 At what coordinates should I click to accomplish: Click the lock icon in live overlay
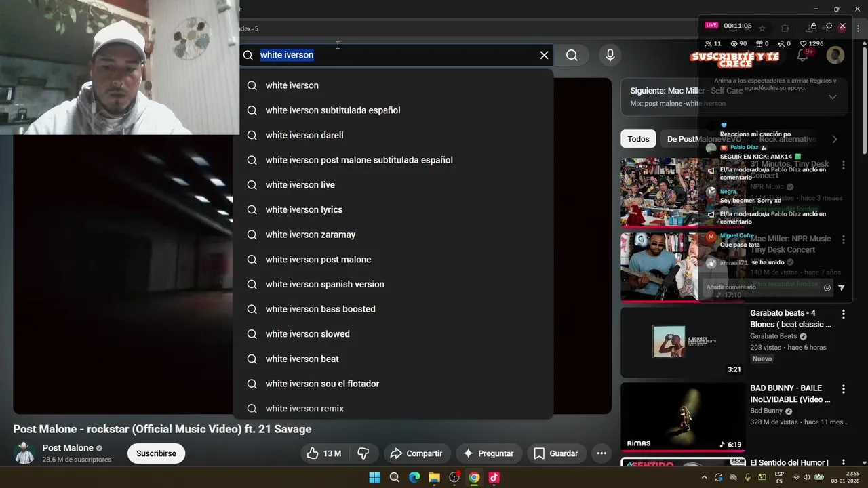click(812, 26)
